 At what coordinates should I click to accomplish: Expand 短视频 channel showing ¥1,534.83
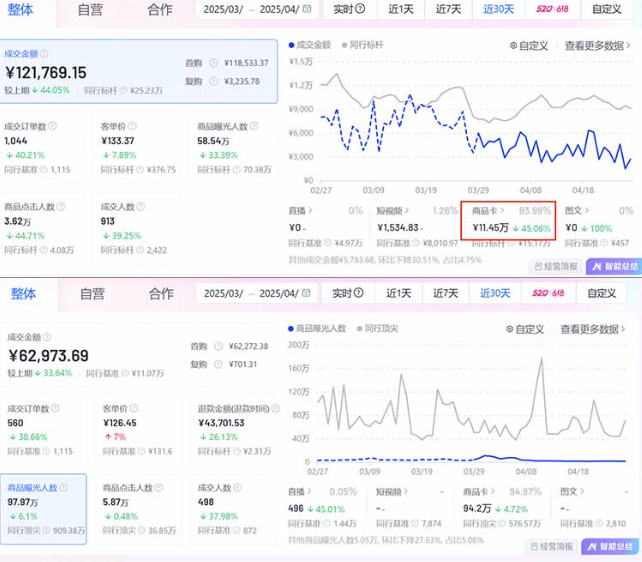click(x=393, y=211)
